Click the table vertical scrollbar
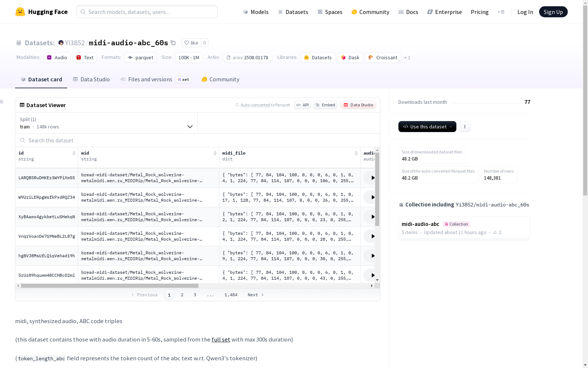 (377, 190)
